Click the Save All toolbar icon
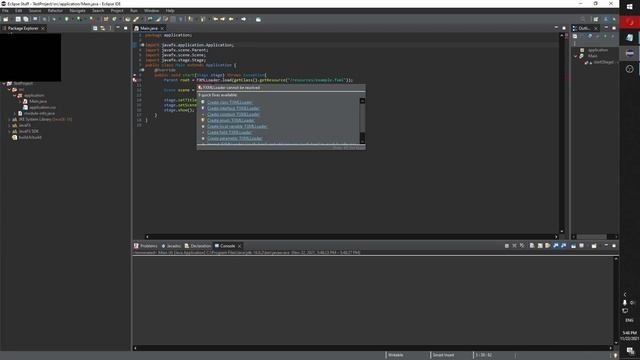The image size is (640, 360). (x=26, y=19)
